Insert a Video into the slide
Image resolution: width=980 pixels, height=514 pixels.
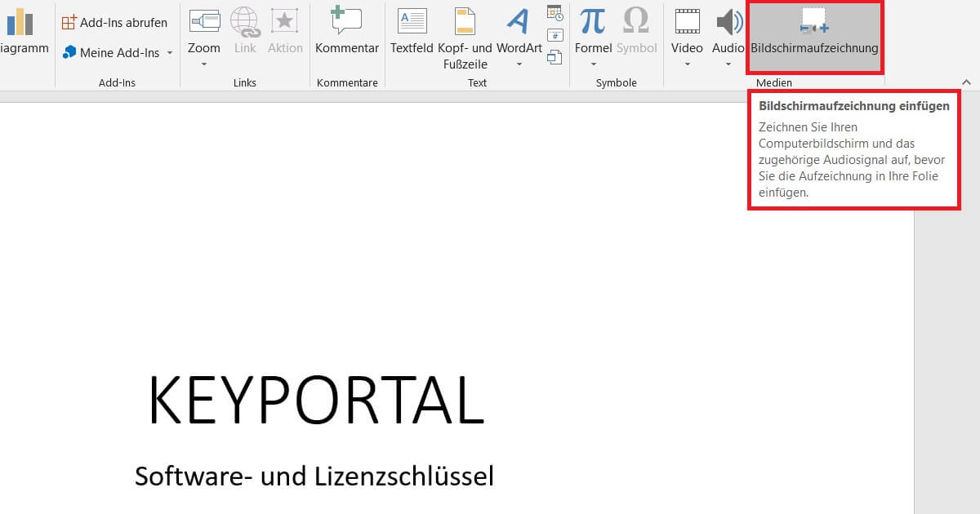point(686,29)
